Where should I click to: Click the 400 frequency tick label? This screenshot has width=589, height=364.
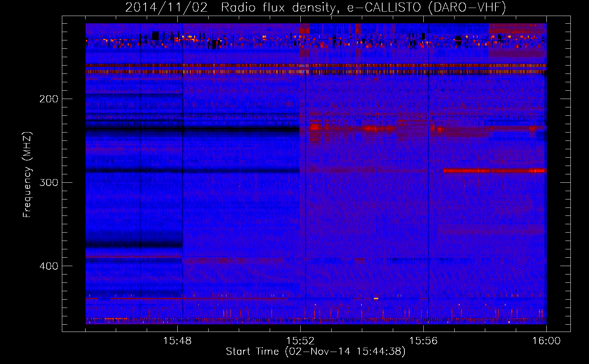49,266
